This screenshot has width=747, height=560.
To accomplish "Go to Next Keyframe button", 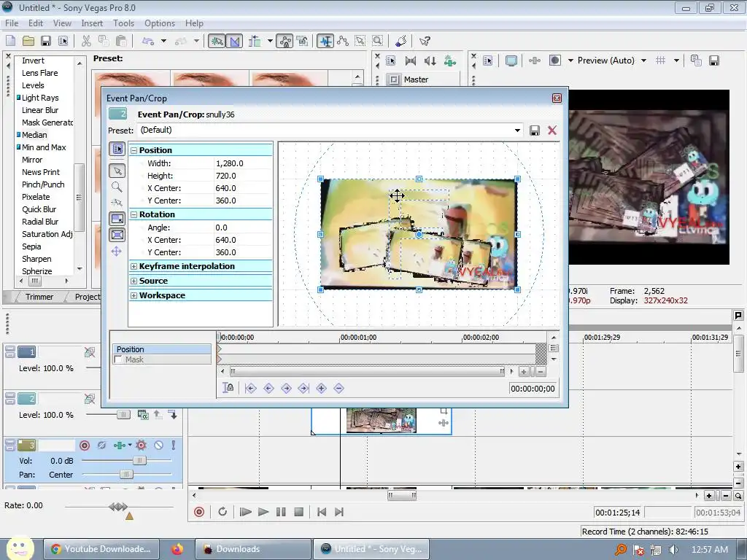I will pos(286,389).
